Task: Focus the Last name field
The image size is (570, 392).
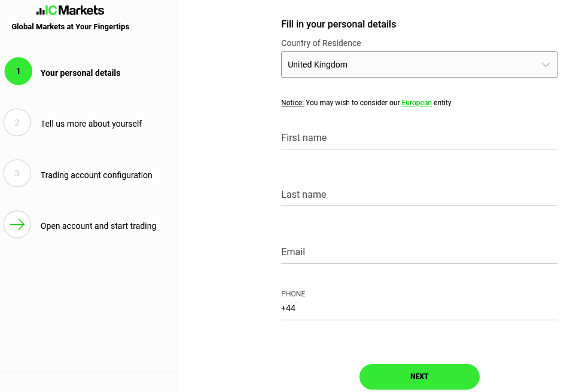Action: 419,195
